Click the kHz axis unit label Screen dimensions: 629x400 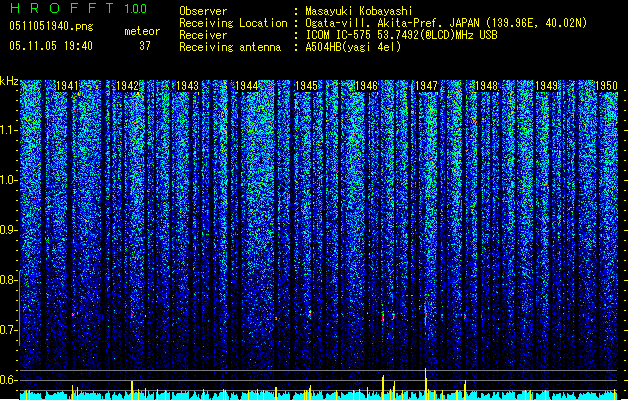(9, 81)
